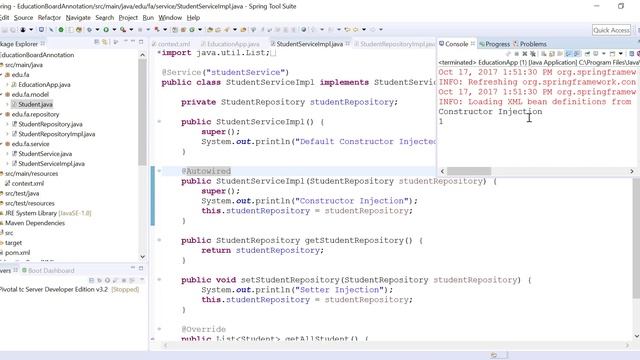
Task: Click the Clear Console icon
Action: point(544,53)
